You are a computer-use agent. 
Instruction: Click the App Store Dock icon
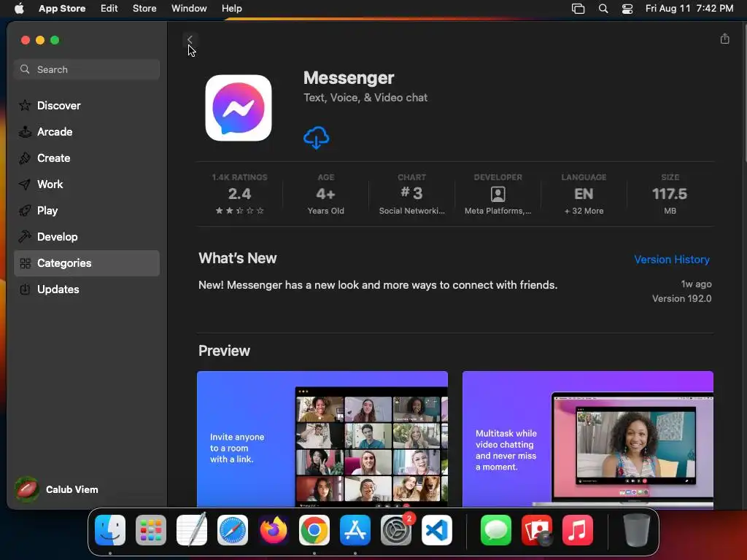click(x=355, y=530)
